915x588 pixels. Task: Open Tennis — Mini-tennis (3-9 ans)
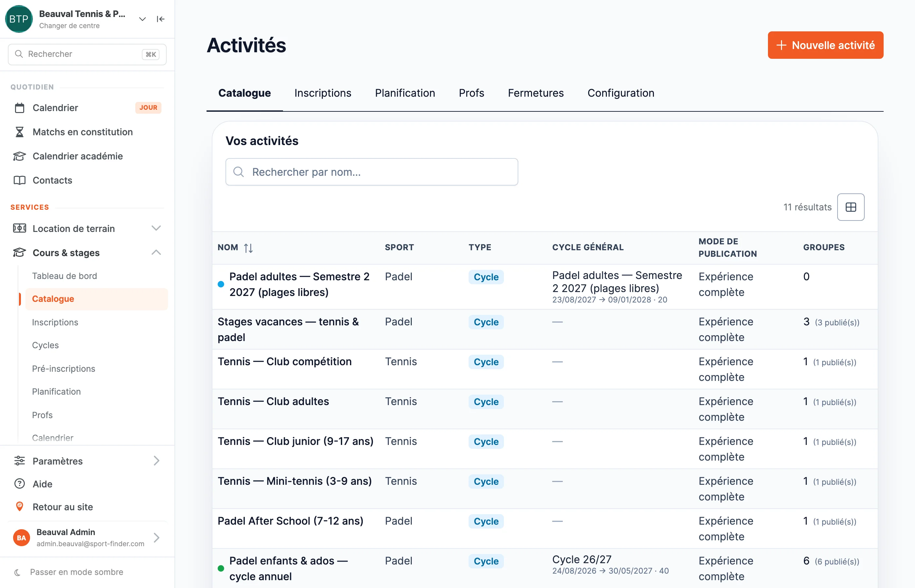tap(294, 481)
